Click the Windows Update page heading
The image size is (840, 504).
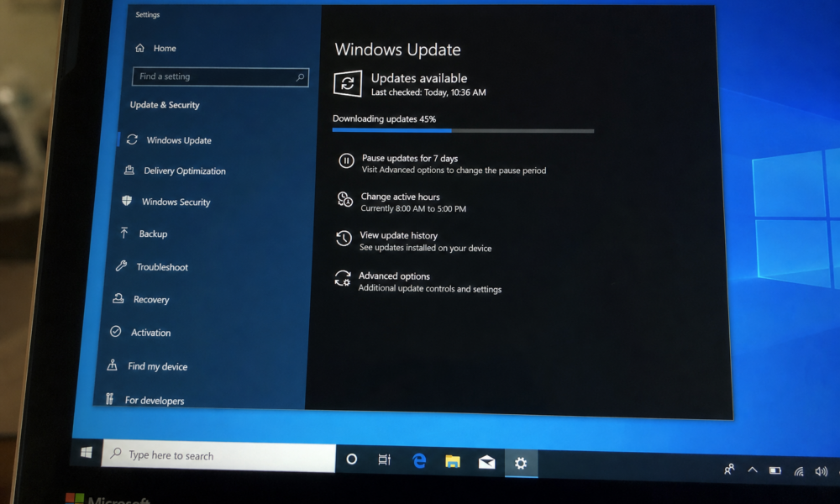pos(397,50)
